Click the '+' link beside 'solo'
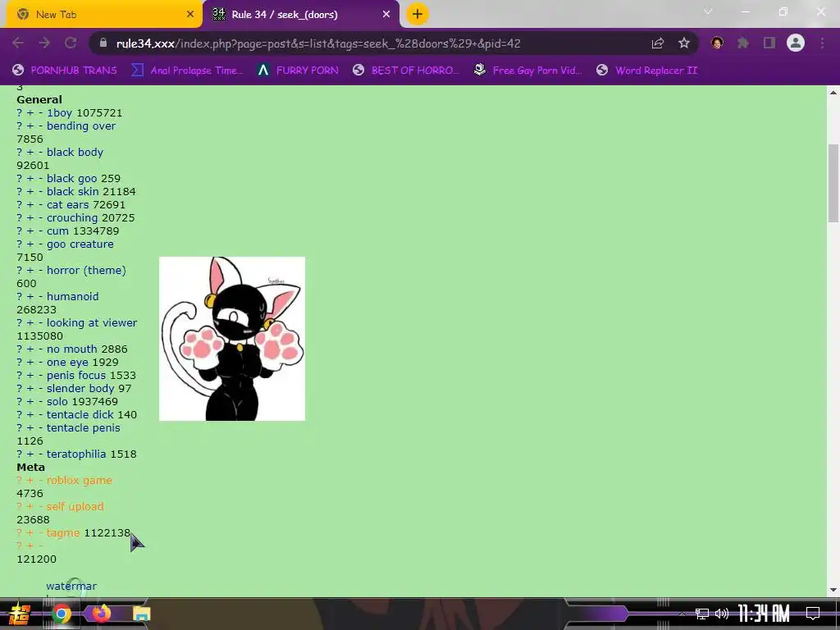 [30, 402]
